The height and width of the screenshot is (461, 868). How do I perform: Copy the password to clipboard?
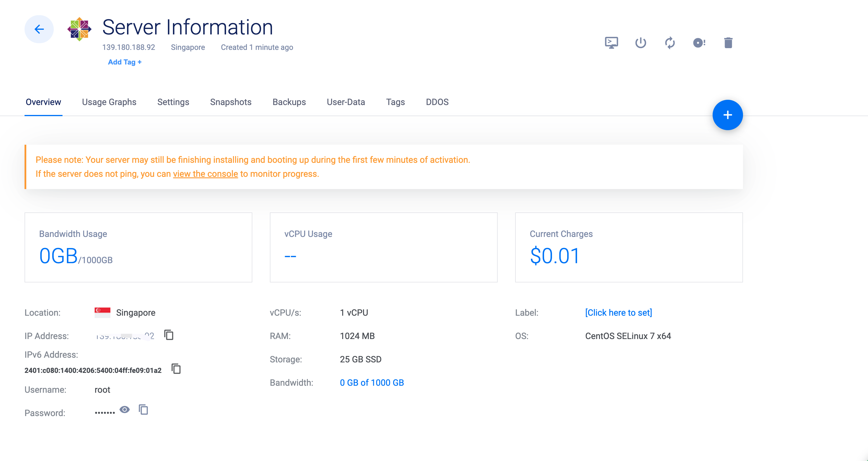click(x=143, y=410)
